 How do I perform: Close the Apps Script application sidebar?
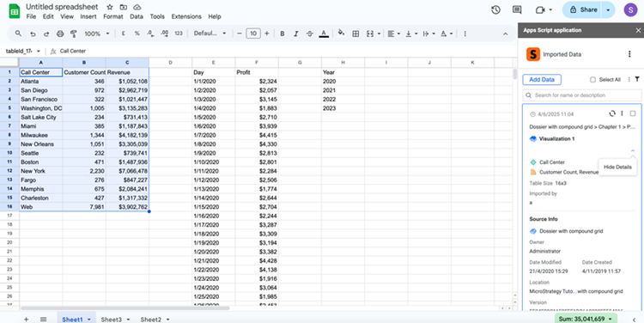[x=638, y=30]
